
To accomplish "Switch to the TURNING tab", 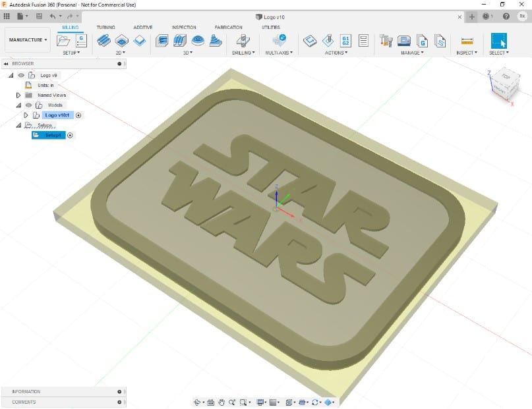I will tap(106, 27).
